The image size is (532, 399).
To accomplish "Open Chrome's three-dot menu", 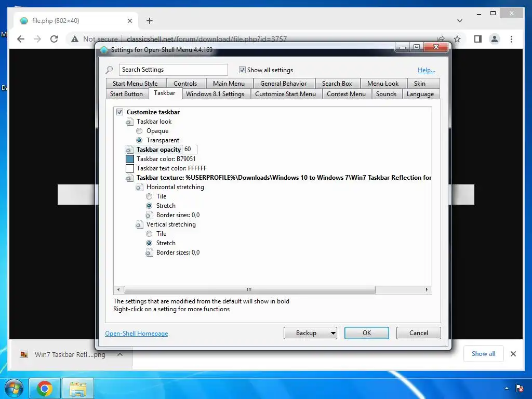I will (511, 39).
